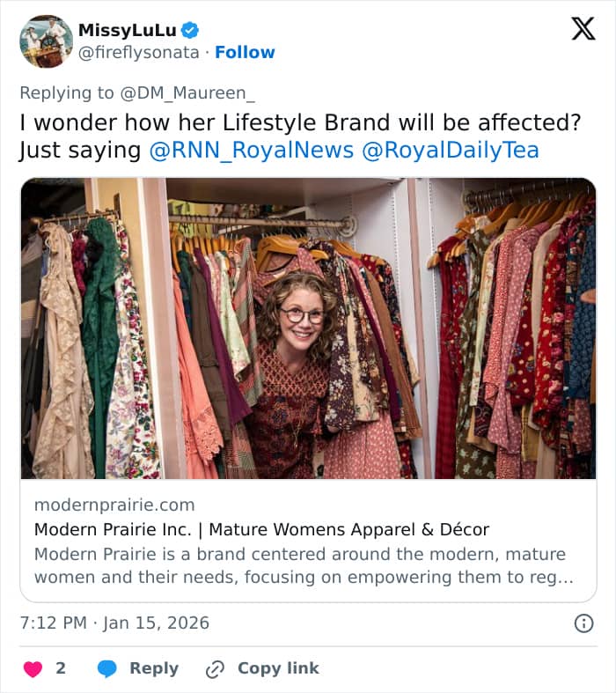Click the blue reply bubble icon
The image size is (616, 693).
(x=107, y=669)
